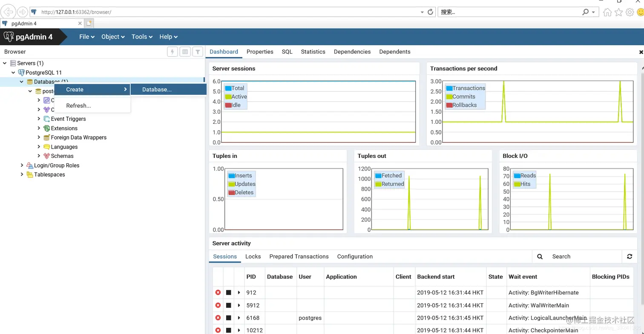Sort sessions by the PID column header
This screenshot has width=644, height=334.
(255, 277)
